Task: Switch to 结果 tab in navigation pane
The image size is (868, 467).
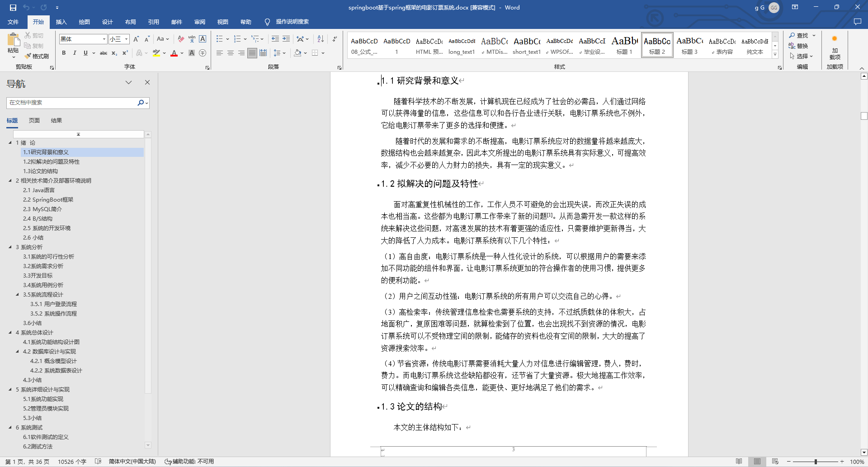Action: click(56, 121)
